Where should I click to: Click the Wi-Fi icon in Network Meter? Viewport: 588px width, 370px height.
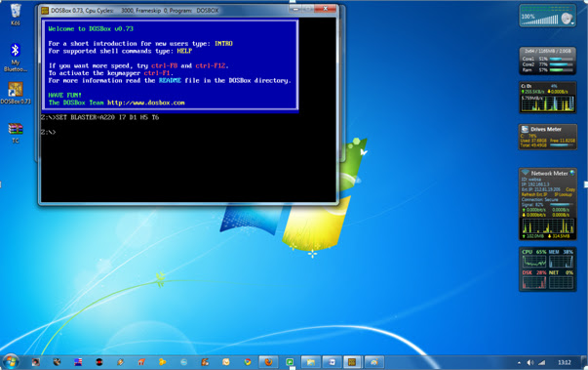[525, 173]
